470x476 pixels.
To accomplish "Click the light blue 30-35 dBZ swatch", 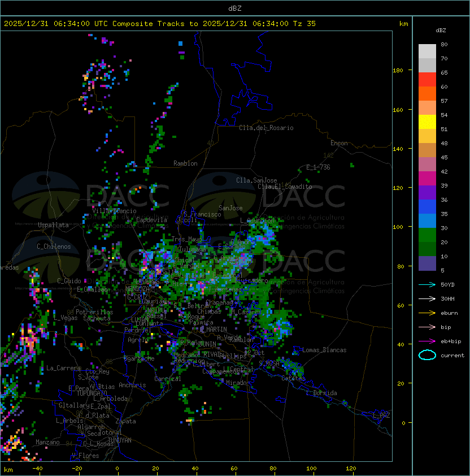I will 427,221.
